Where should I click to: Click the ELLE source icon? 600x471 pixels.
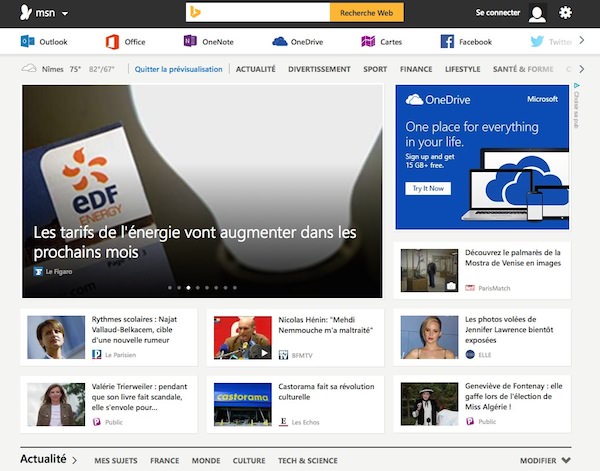(x=470, y=355)
